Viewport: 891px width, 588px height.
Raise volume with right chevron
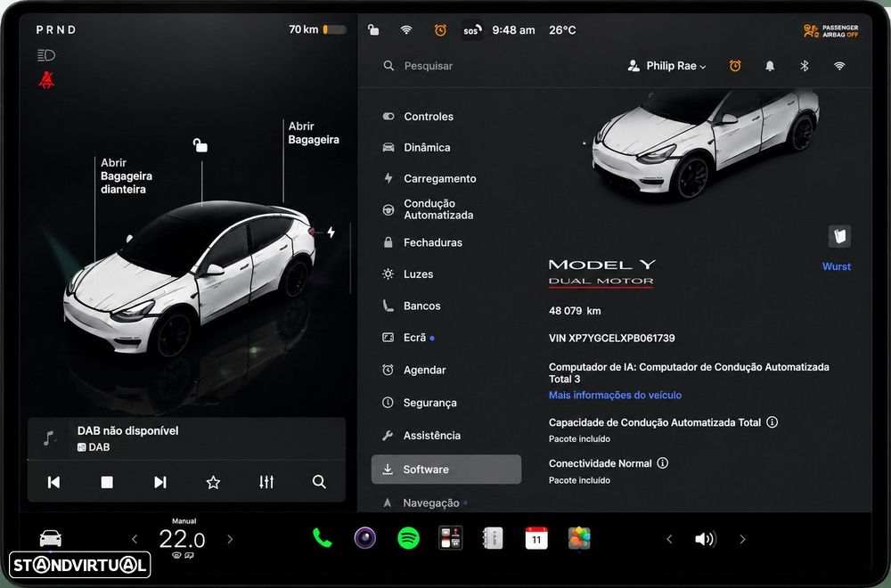pyautogui.click(x=742, y=539)
